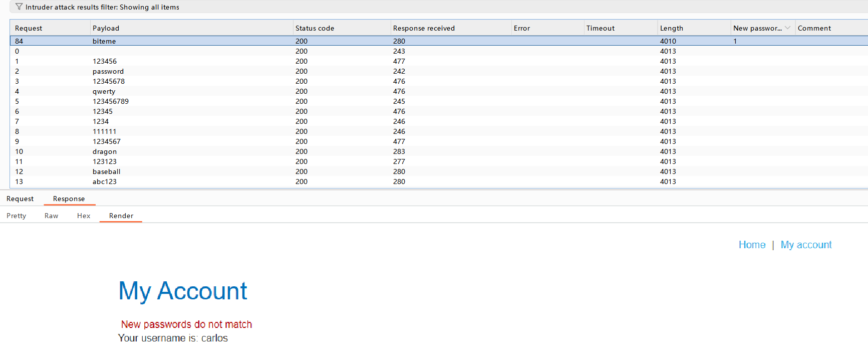Select the row with payload dragon
The height and width of the screenshot is (349, 868).
[105, 151]
